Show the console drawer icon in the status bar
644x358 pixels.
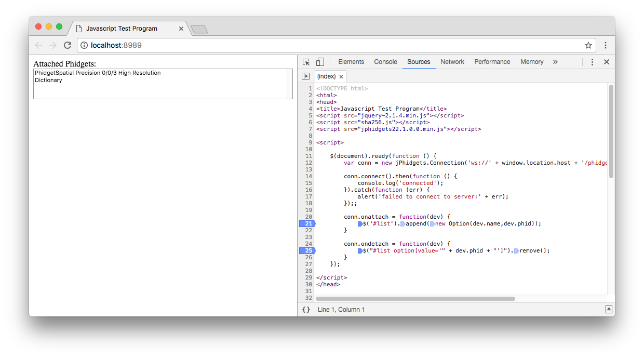pos(608,310)
